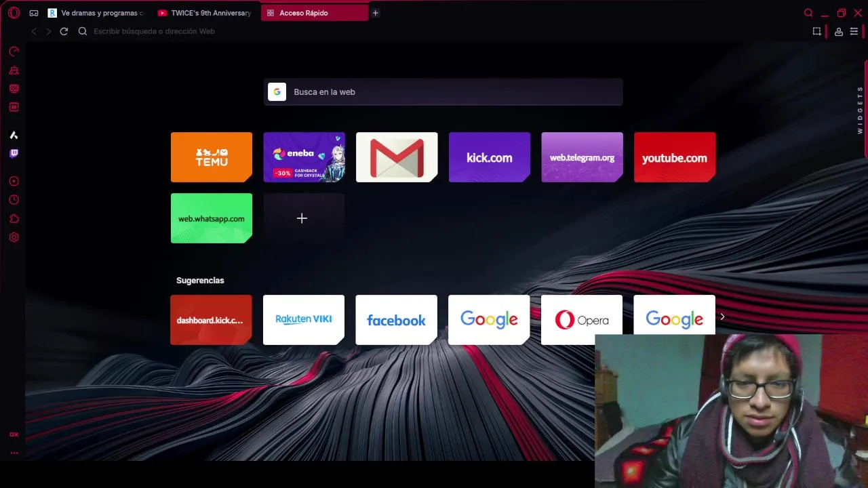Open Easy Setup sliders icon
Viewport: 868px width, 488px height.
coord(854,32)
